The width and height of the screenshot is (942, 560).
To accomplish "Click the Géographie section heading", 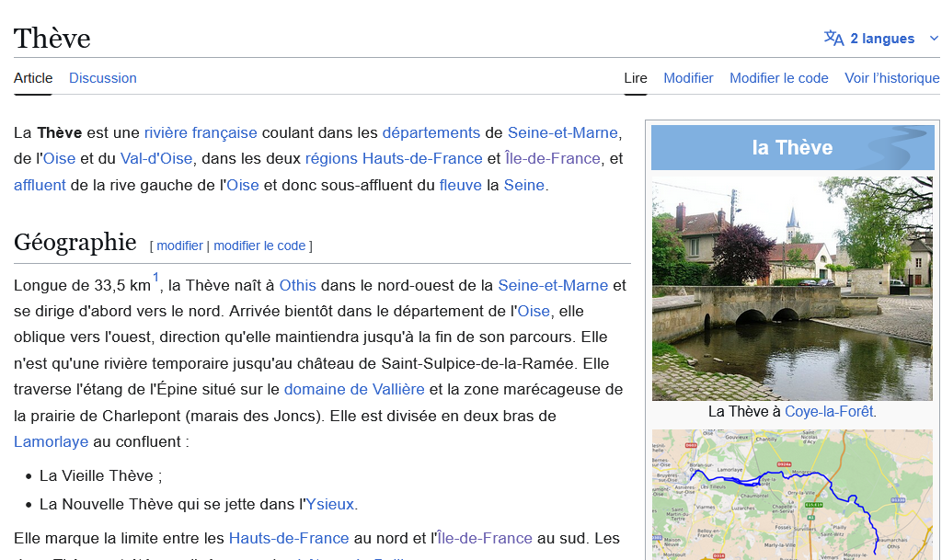I will pos(75,242).
